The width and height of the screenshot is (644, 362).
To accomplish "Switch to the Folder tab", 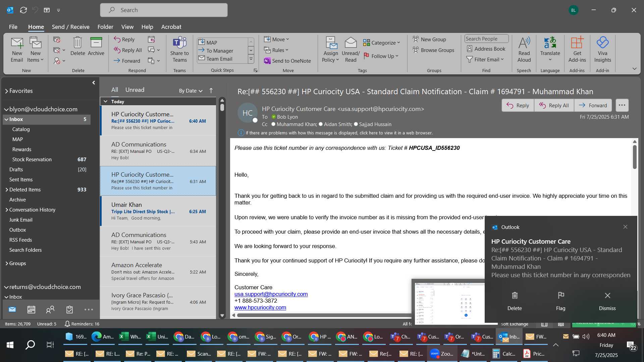I will pyautogui.click(x=105, y=27).
